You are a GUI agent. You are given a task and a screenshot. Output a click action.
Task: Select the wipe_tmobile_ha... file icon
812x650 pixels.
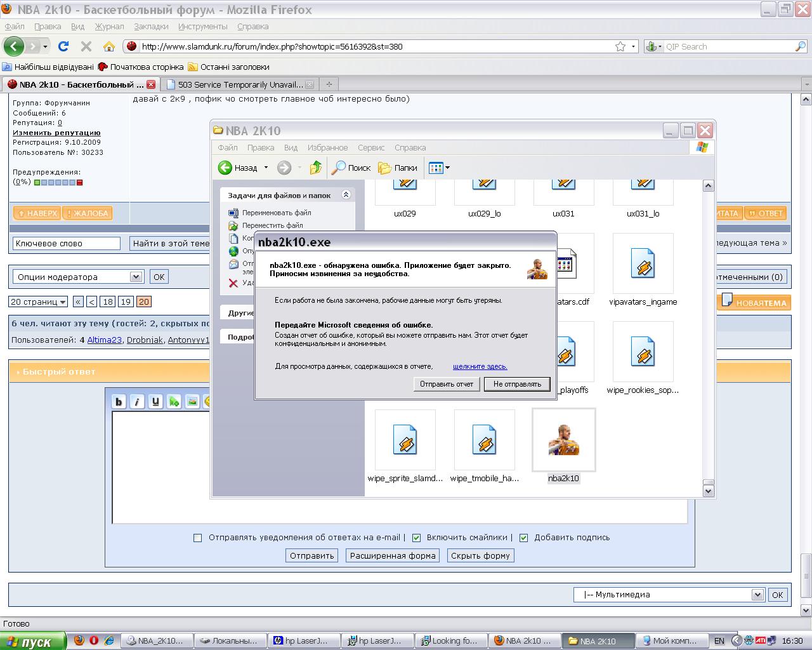[x=484, y=440]
